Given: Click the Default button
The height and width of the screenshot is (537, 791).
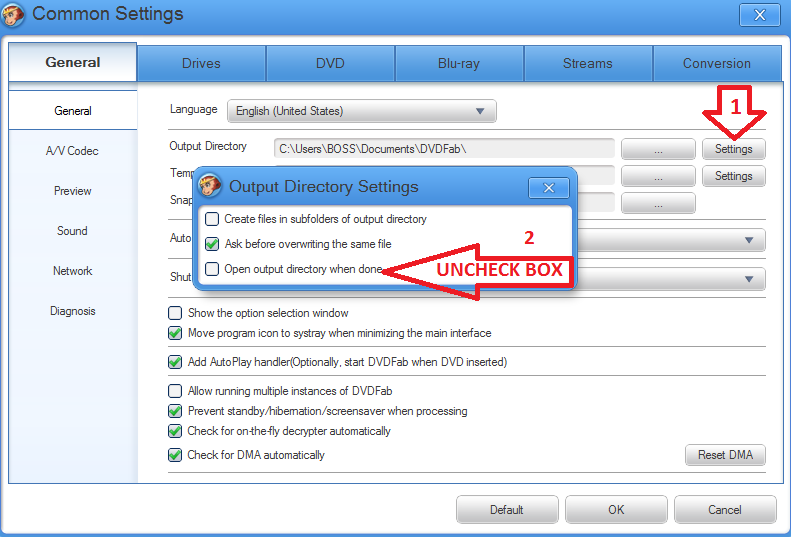Looking at the screenshot, I should [x=507, y=510].
